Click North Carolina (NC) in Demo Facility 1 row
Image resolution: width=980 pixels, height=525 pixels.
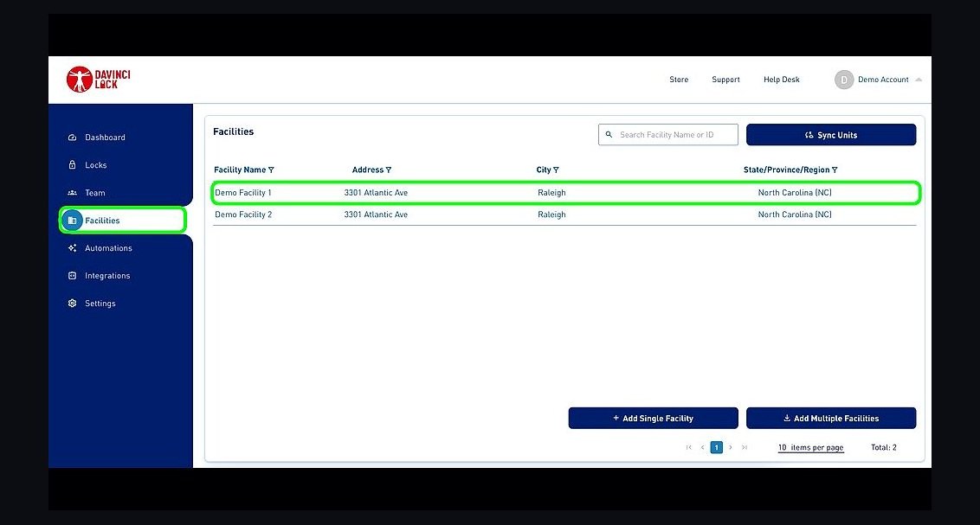coord(795,193)
